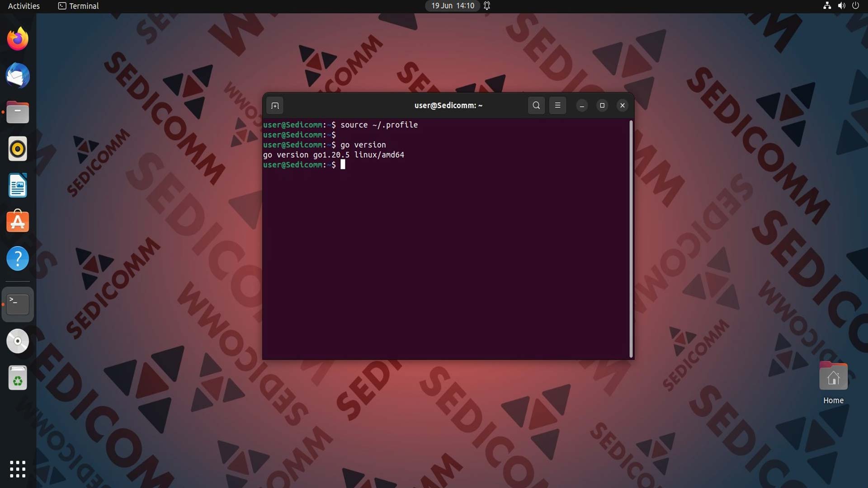
Task: Open Thunderbird Mail from the dock
Action: (x=18, y=75)
